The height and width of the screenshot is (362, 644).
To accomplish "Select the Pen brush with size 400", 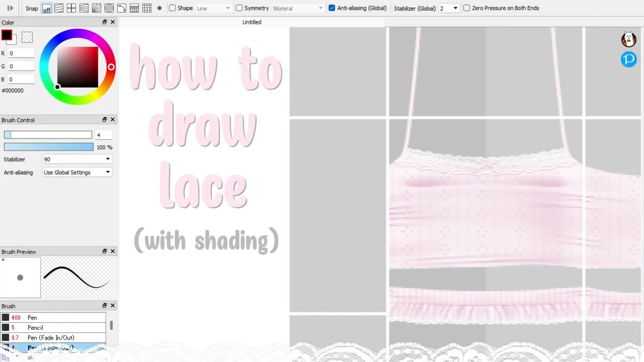I will [53, 318].
